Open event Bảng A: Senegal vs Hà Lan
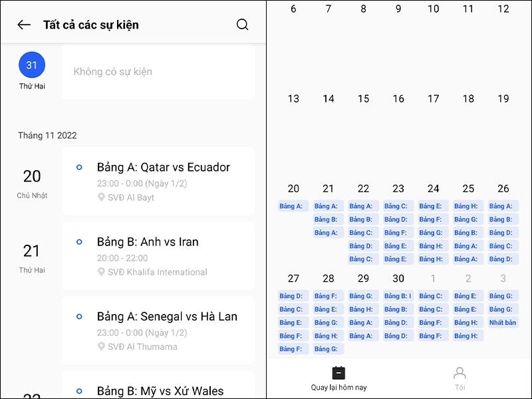Image resolution: width=532 pixels, height=399 pixels. pyautogui.click(x=167, y=317)
